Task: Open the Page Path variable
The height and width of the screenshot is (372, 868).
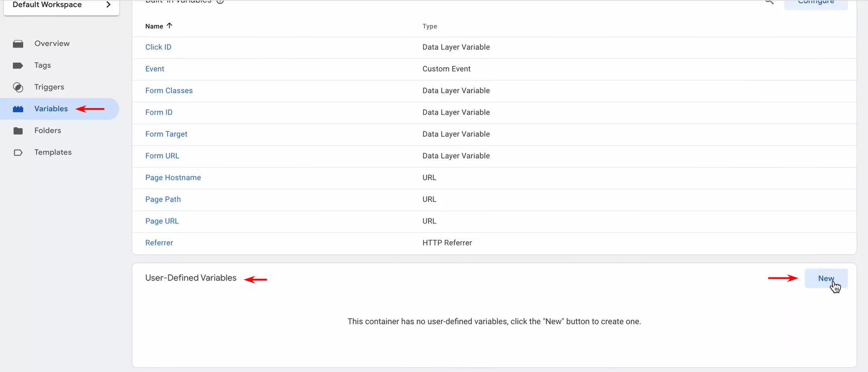Action: point(163,199)
